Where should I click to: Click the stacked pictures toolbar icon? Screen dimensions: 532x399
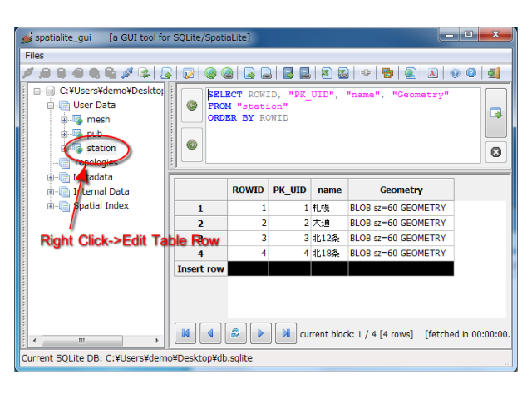point(388,73)
